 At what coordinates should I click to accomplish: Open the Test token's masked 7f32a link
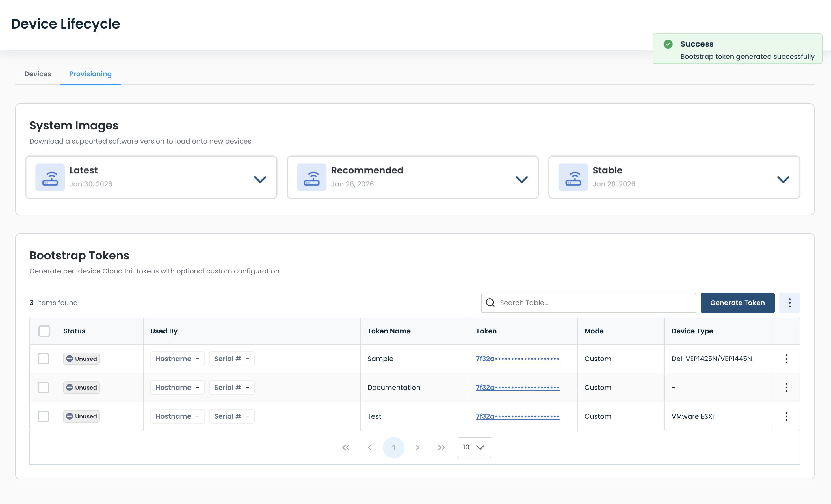(518, 416)
